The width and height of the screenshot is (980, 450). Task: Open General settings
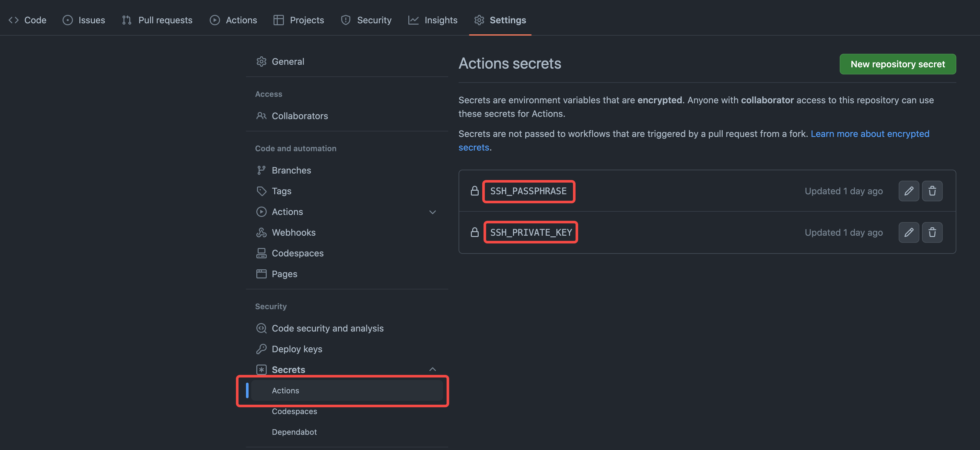(x=288, y=61)
